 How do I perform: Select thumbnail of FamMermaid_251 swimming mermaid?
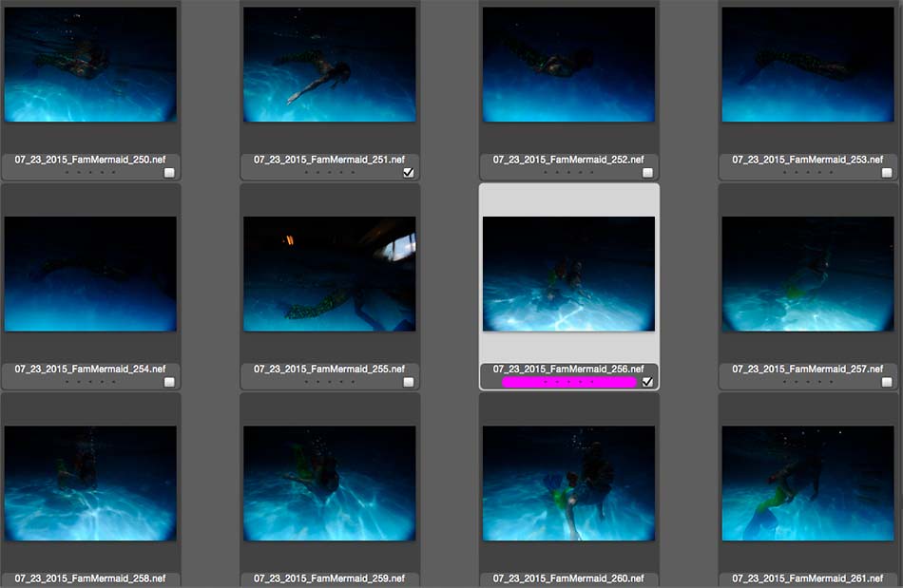[330, 65]
